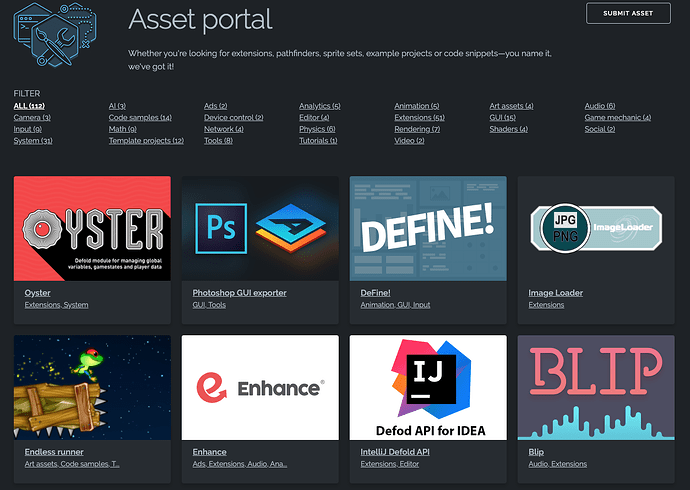Click the Oyster title link
This screenshot has height=490, width=690.
coord(38,293)
